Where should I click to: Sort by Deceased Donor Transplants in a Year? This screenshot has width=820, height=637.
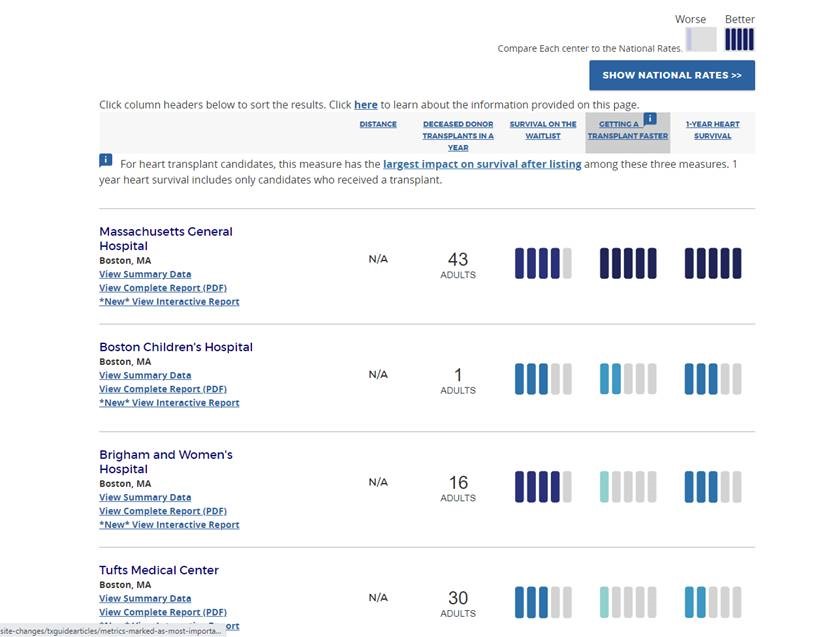point(458,136)
